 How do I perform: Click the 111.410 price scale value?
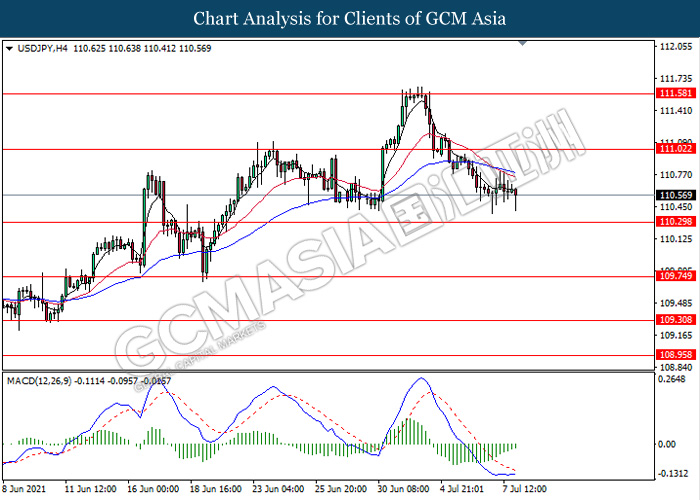coord(676,111)
